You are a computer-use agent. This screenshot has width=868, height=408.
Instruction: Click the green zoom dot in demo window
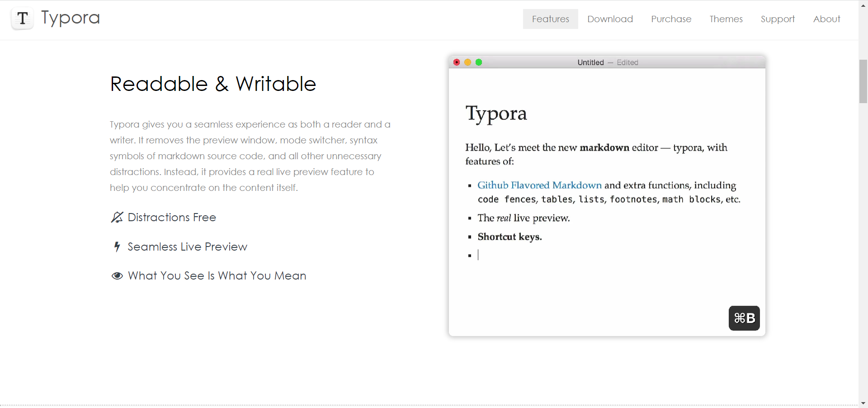[x=479, y=62]
